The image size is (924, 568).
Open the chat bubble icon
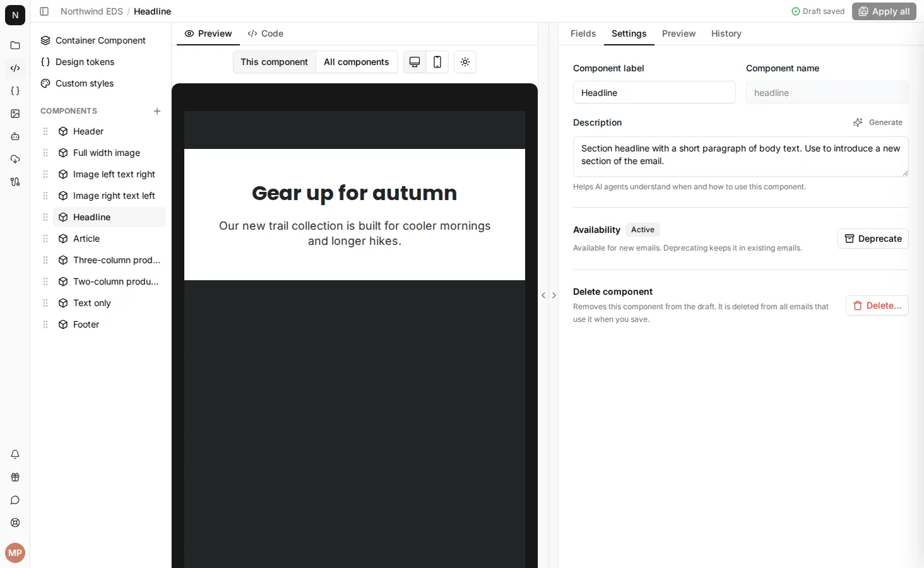(15, 500)
